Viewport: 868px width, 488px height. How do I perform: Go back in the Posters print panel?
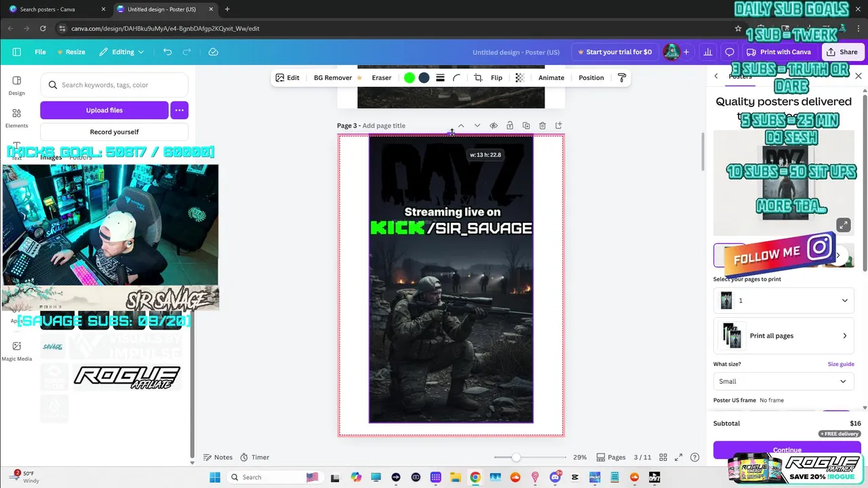[716, 76]
